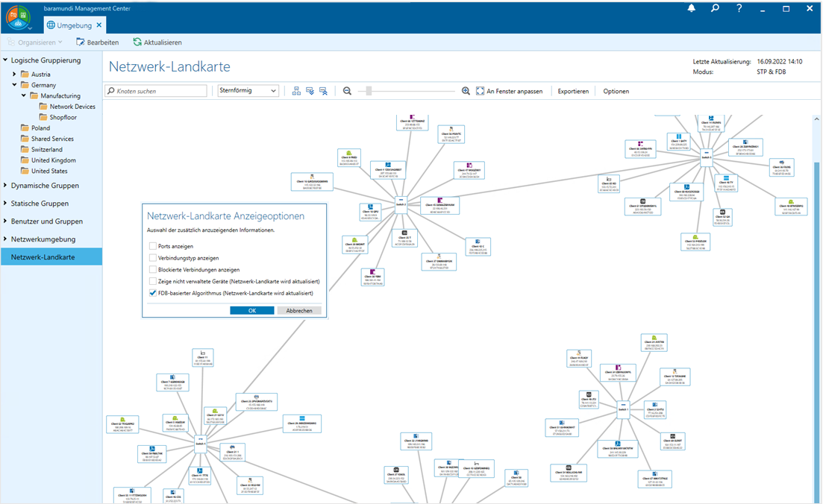Select the Shopfloor folder
The height and width of the screenshot is (504, 823).
(x=57, y=117)
